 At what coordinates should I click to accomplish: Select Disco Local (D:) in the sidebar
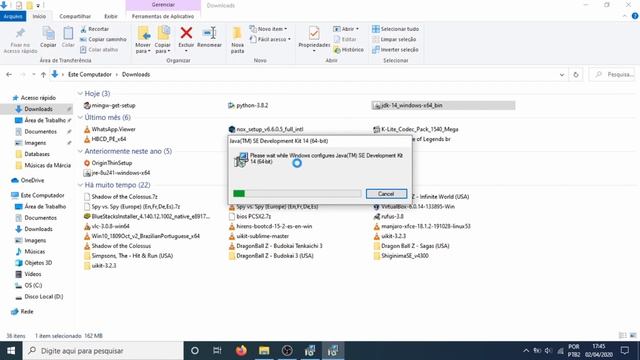click(x=44, y=297)
